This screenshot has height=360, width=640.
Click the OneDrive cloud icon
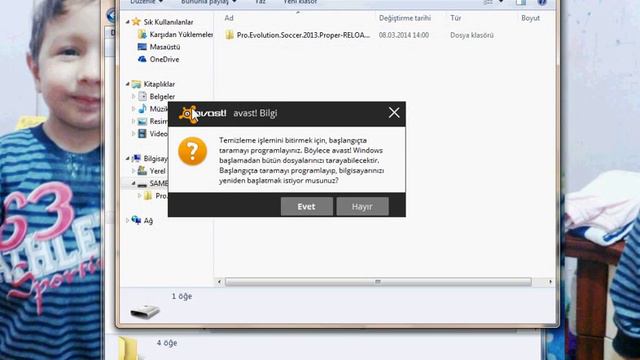[x=142, y=59]
